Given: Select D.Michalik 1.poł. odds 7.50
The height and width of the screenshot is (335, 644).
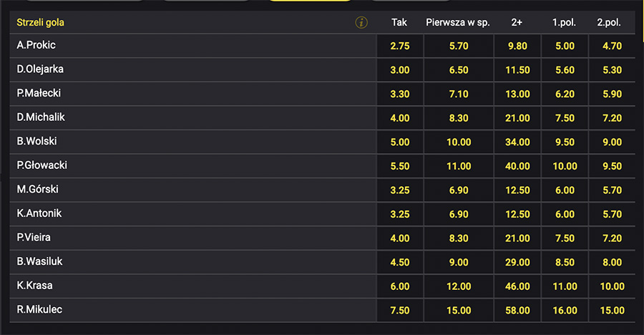Looking at the screenshot, I should pos(564,118).
